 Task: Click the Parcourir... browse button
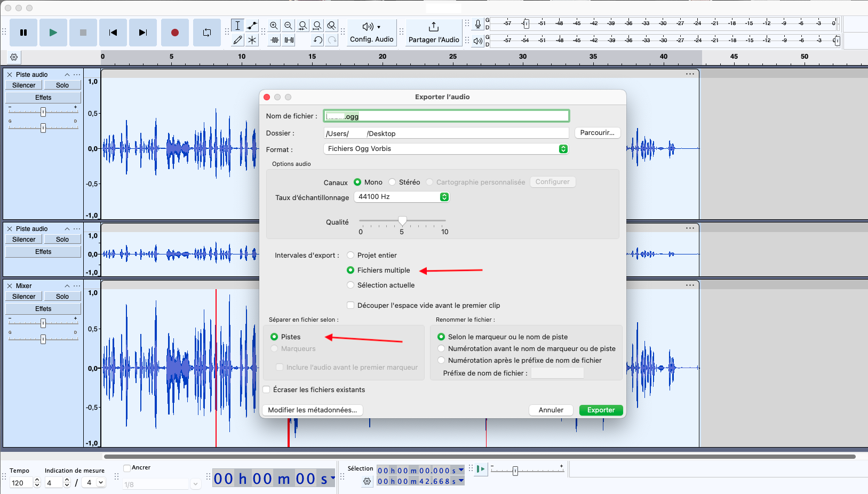[x=597, y=133]
